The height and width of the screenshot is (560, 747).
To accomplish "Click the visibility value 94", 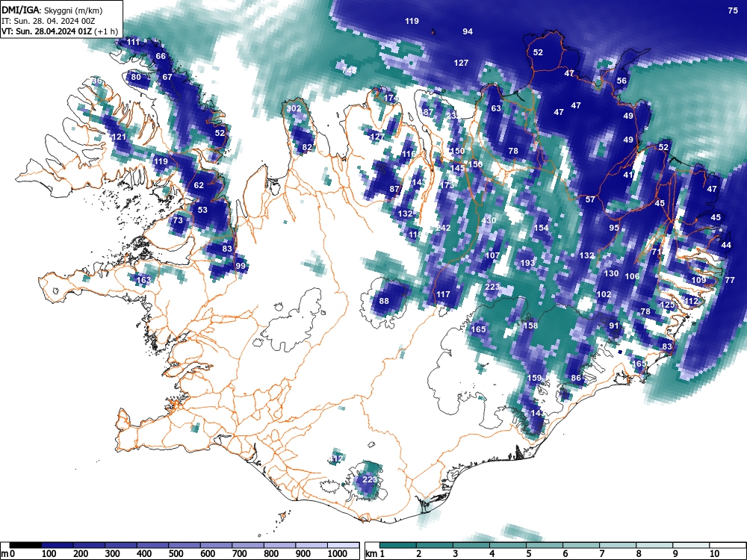I will point(468,31).
